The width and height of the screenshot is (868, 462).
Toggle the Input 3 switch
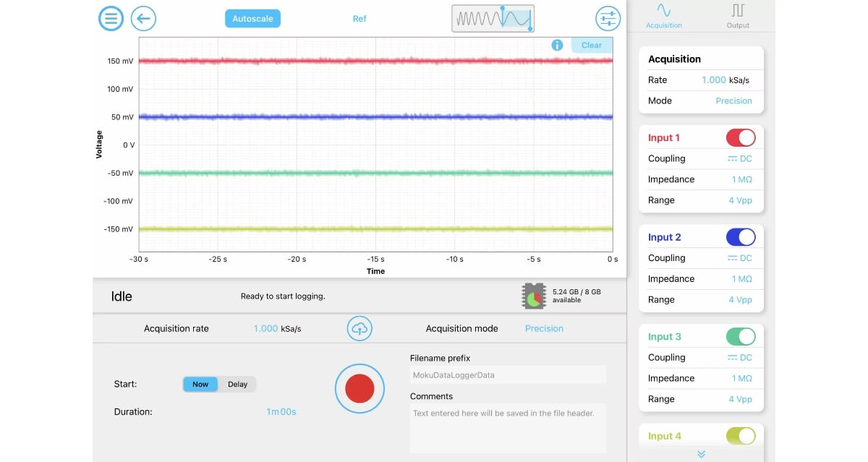click(x=741, y=336)
